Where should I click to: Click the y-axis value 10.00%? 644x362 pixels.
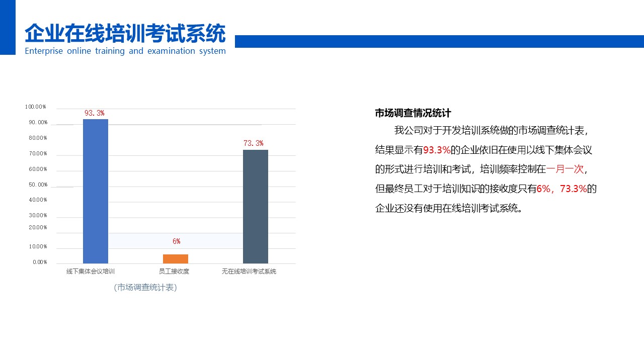point(38,246)
